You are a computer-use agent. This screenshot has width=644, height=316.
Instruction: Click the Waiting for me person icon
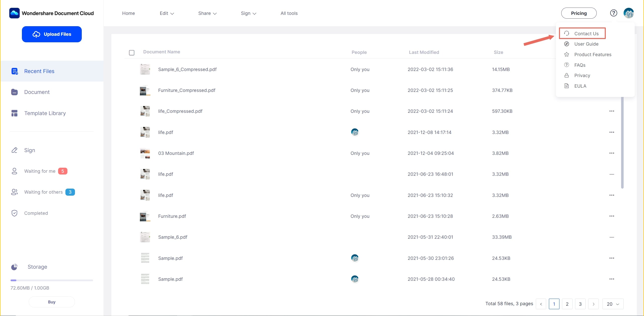pyautogui.click(x=14, y=171)
